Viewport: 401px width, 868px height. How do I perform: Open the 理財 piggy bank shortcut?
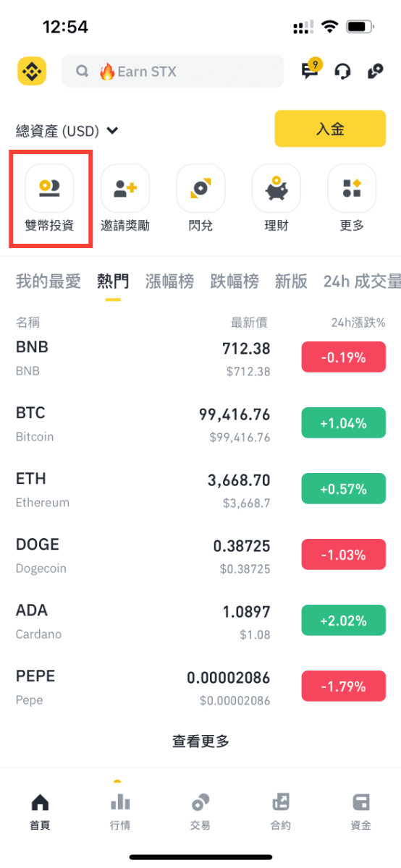pos(277,197)
